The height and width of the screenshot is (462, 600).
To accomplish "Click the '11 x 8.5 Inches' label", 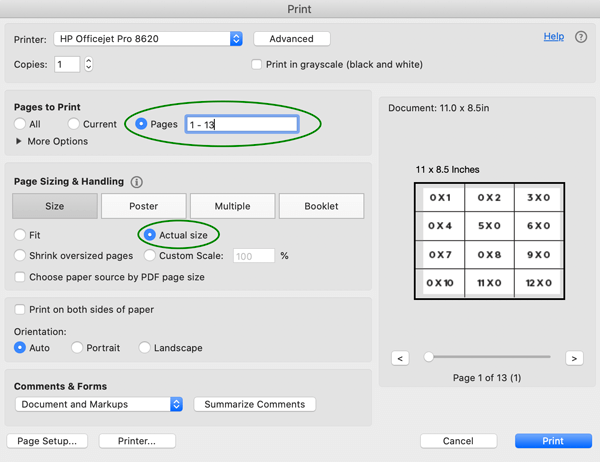I will click(447, 170).
